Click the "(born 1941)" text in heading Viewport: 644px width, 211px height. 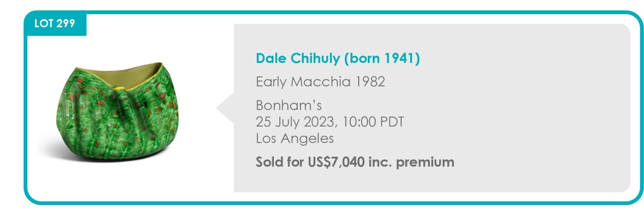[382, 58]
